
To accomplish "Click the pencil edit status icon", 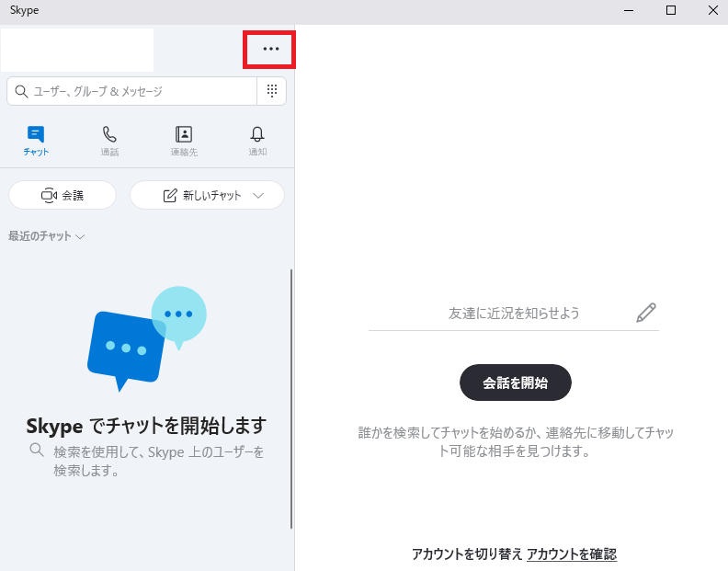I will (646, 313).
